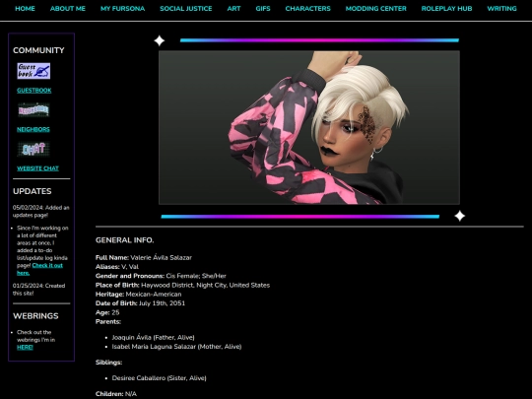Screen dimensions: 532x399
Task: Go to the ABOUT ME page
Action: (x=68, y=9)
